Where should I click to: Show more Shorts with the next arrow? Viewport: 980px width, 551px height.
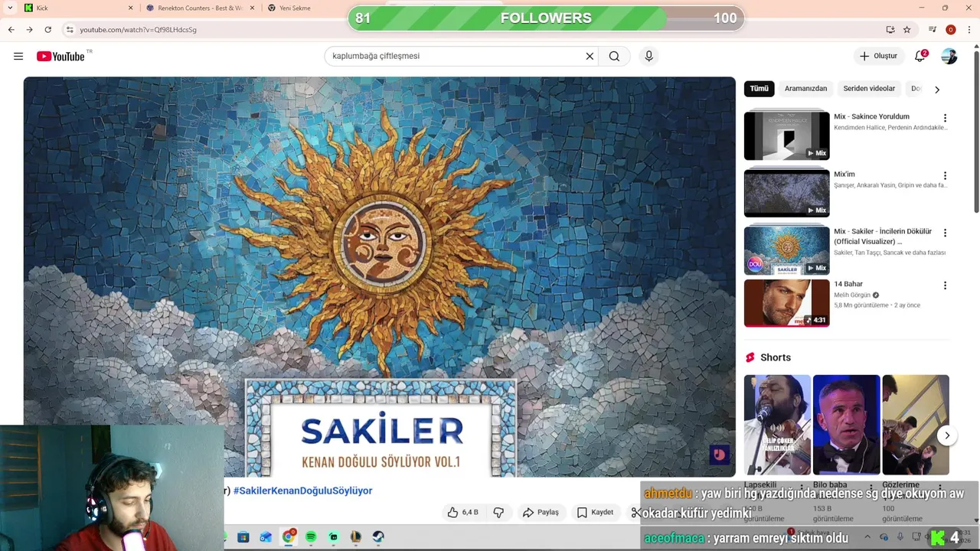pos(947,435)
